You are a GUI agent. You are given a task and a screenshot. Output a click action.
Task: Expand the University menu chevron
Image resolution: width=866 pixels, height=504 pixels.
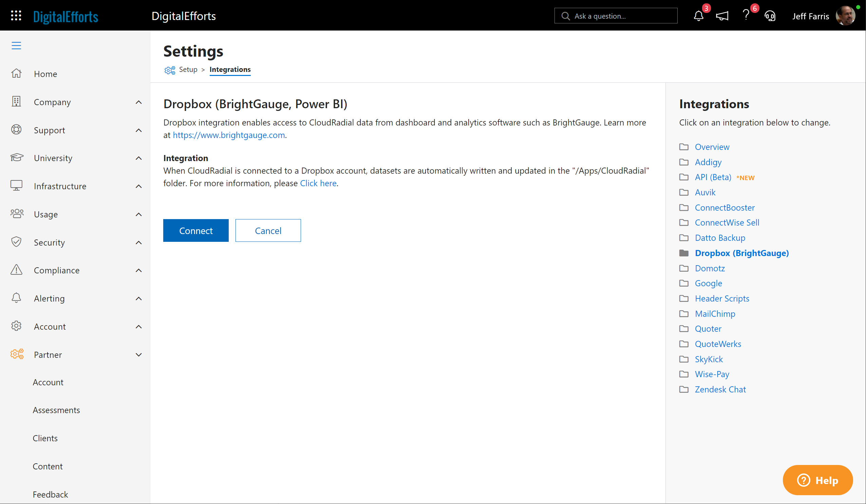(138, 158)
